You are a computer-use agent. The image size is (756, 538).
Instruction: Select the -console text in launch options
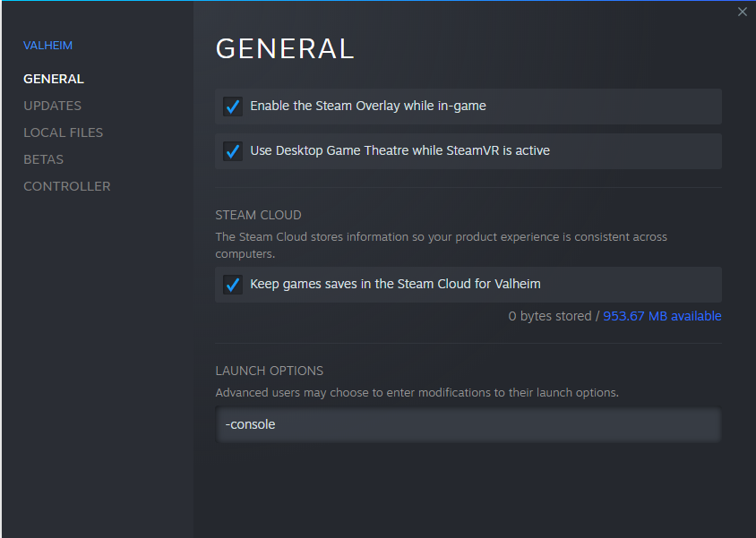tap(250, 423)
